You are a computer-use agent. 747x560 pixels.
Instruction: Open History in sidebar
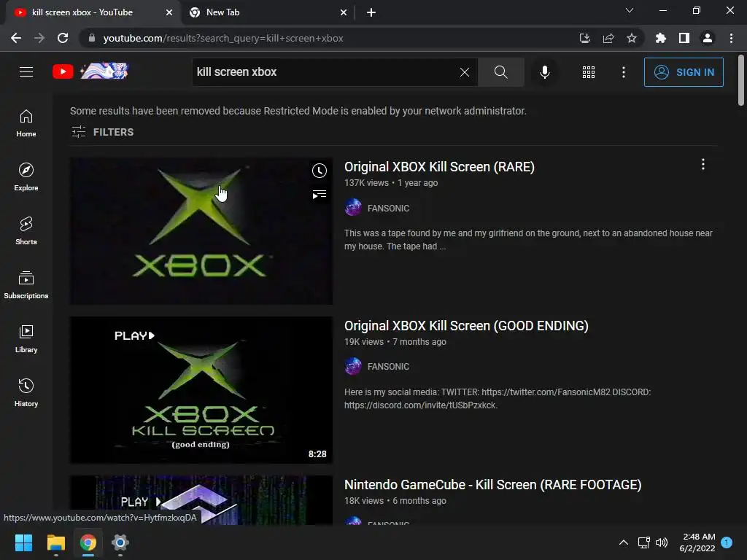26,393
